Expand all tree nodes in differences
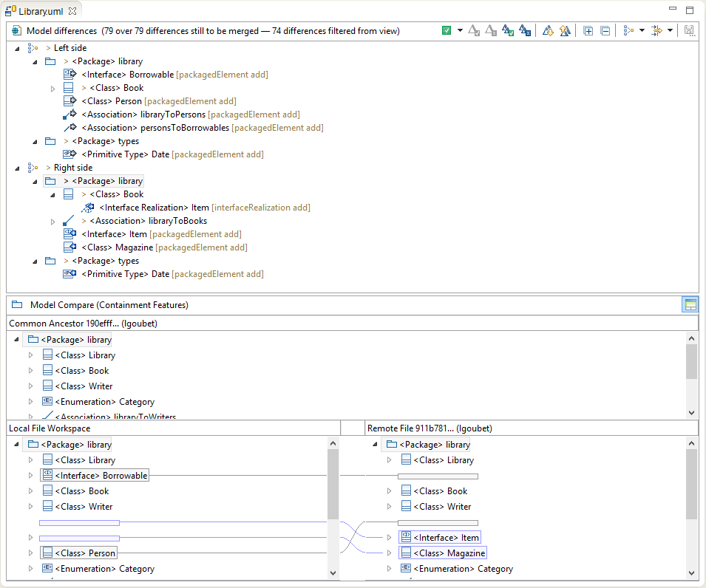This screenshot has width=706, height=588. tap(588, 31)
